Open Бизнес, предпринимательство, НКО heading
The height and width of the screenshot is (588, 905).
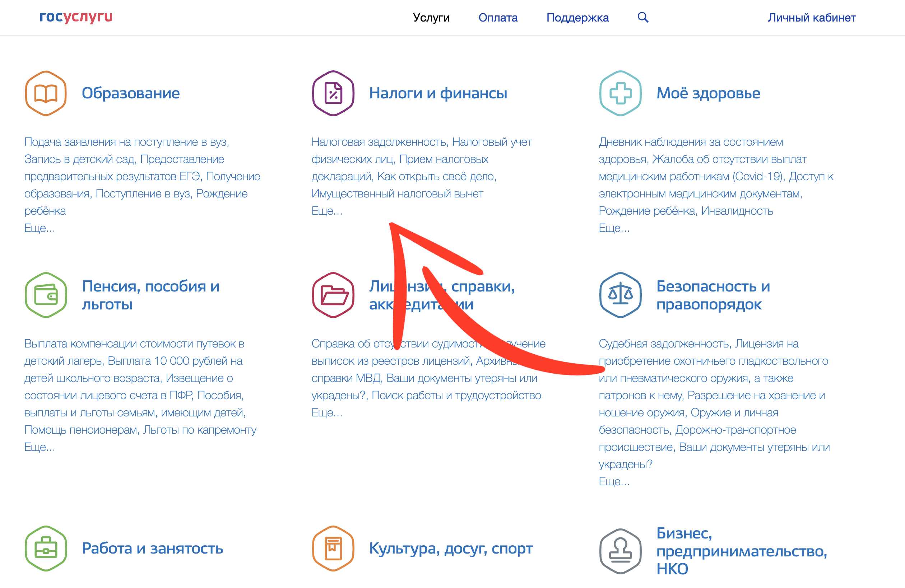[742, 551]
